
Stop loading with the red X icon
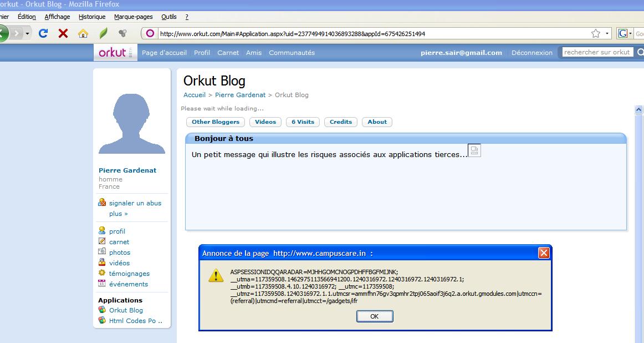pos(63,33)
